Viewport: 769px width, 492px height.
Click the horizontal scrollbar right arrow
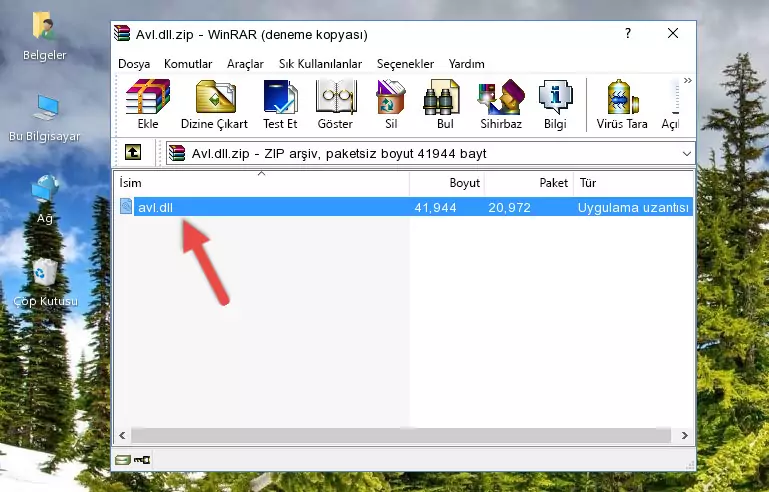[685, 435]
